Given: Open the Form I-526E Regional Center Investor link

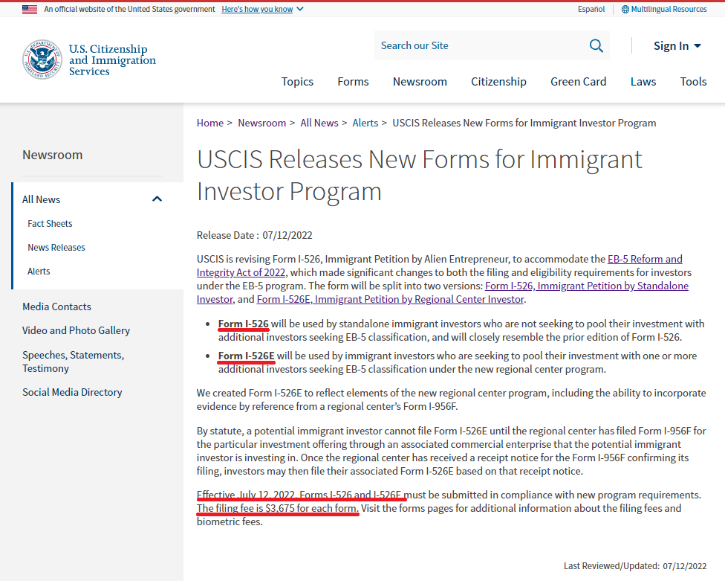Looking at the screenshot, I should coord(390,299).
